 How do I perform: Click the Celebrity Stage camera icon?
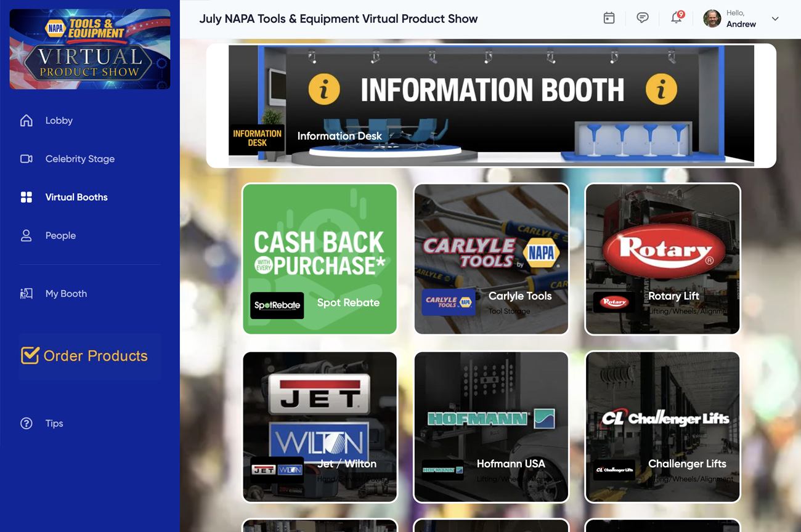[26, 159]
